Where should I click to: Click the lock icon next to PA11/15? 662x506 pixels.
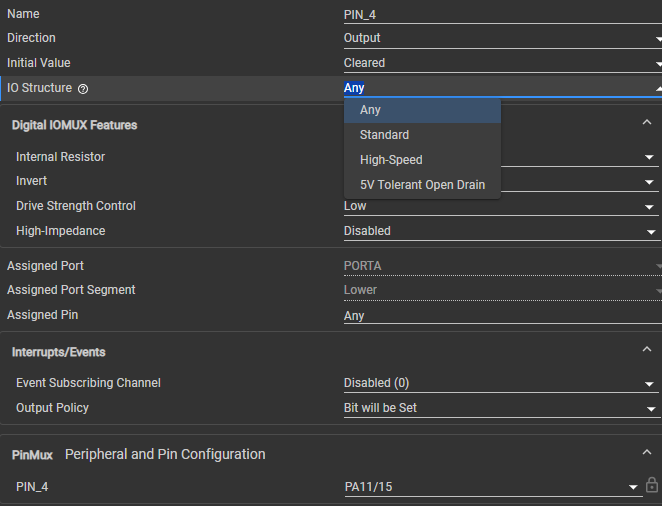651,485
